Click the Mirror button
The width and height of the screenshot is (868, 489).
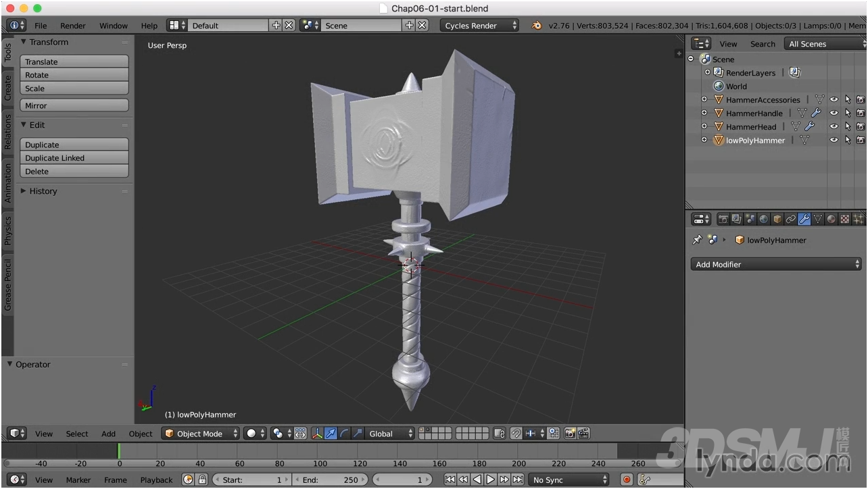pos(74,105)
